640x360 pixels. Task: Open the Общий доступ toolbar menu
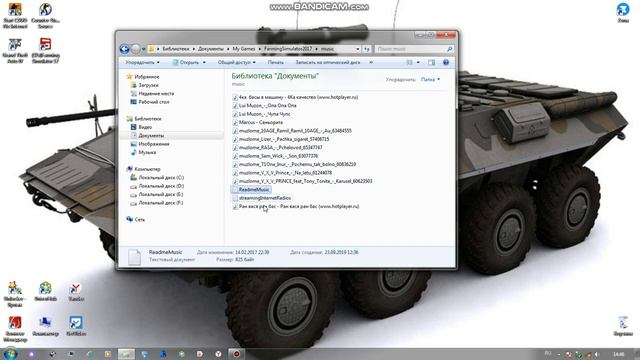click(237, 62)
